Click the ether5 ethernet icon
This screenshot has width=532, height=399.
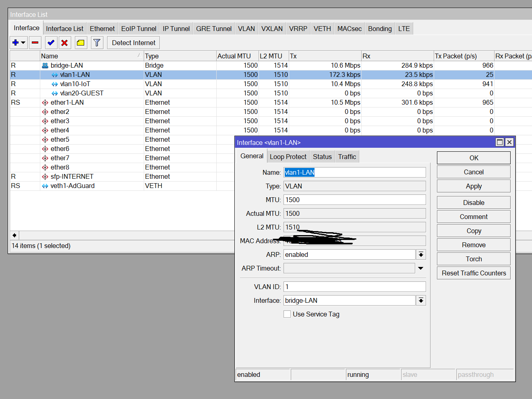pos(45,140)
